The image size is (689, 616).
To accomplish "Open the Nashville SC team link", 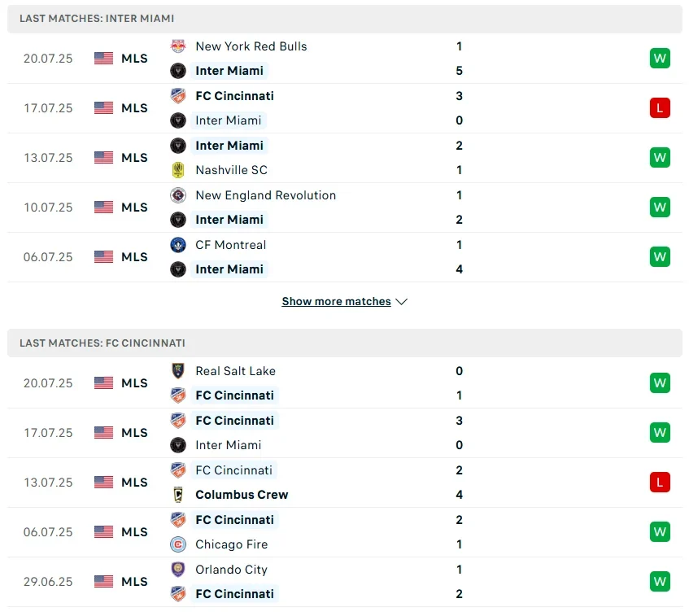I will [231, 170].
